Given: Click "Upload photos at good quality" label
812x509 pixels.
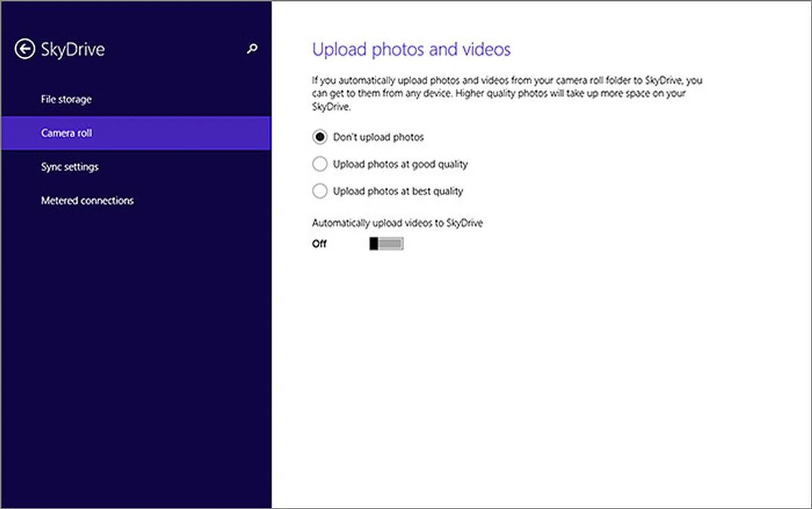Looking at the screenshot, I should tap(400, 164).
